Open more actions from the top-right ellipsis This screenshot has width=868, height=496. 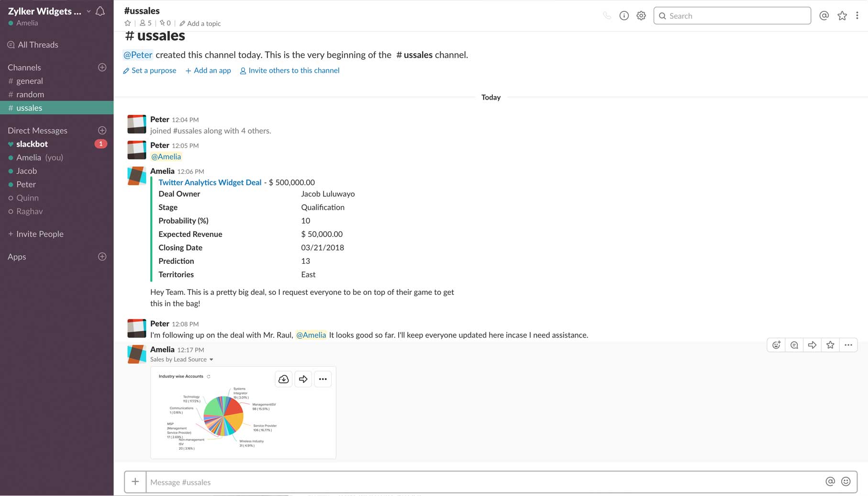857,15
